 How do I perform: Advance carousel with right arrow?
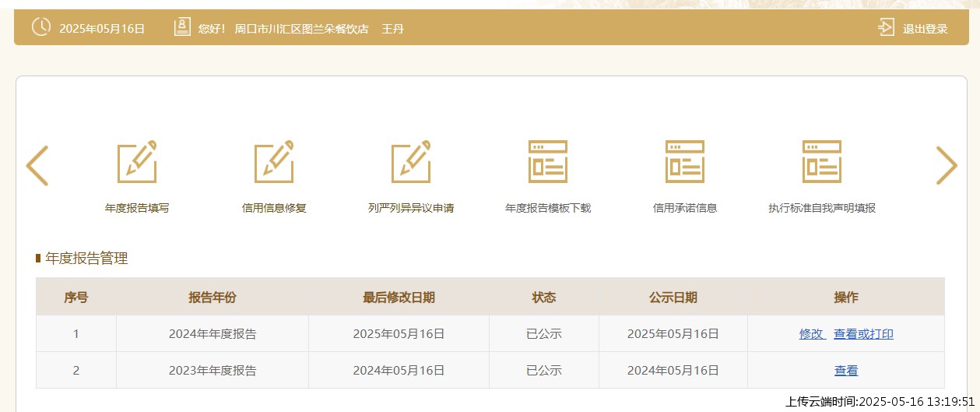947,165
